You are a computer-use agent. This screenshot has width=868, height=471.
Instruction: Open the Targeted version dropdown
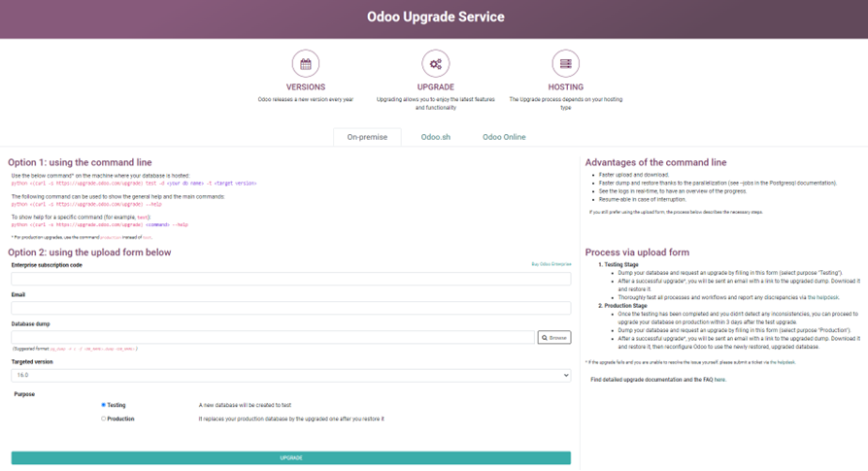pos(291,375)
